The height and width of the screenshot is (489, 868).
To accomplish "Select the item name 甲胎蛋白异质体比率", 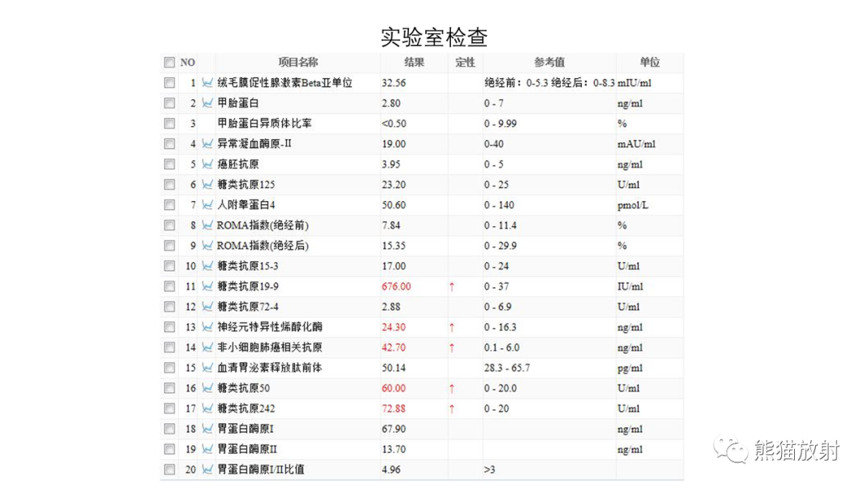I will click(264, 124).
